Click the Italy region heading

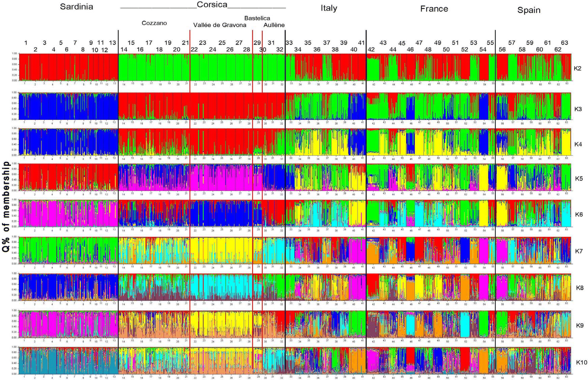(329, 8)
